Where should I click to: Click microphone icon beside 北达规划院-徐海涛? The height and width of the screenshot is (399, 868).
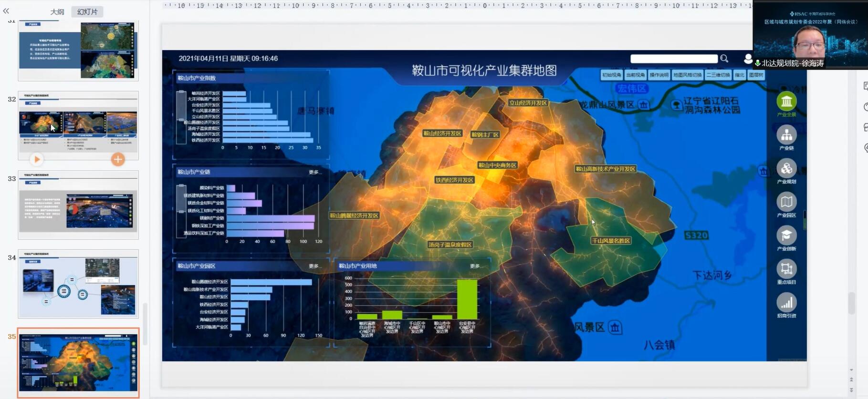757,63
